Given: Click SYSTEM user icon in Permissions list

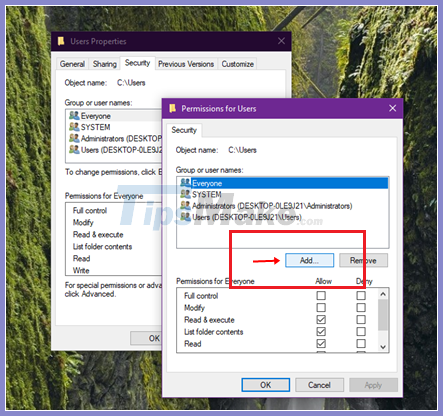Looking at the screenshot, I should point(185,194).
